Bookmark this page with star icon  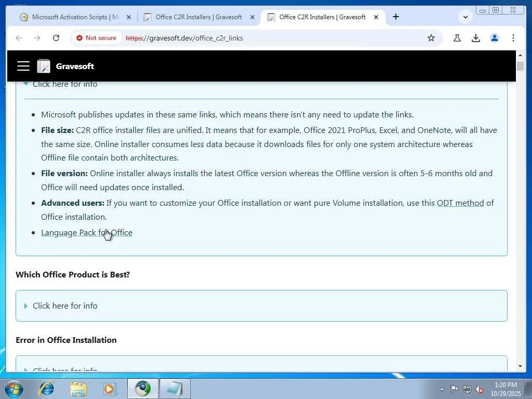tap(431, 38)
